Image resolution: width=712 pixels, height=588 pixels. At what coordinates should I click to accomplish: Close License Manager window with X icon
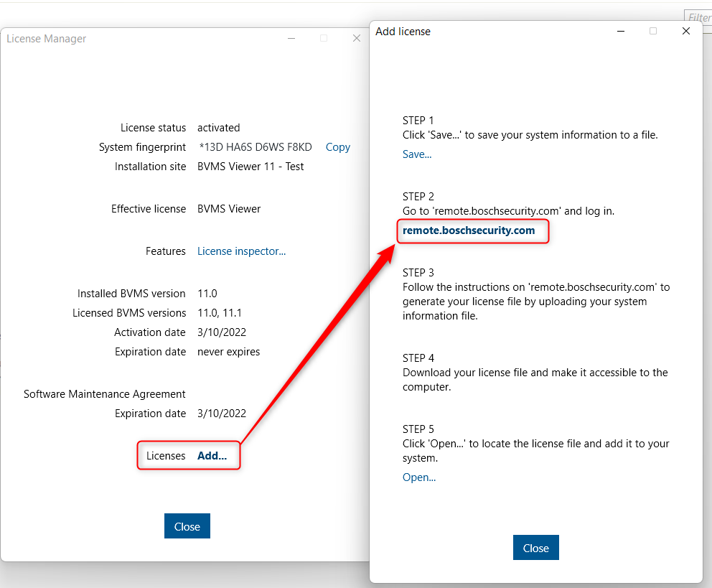click(x=357, y=38)
